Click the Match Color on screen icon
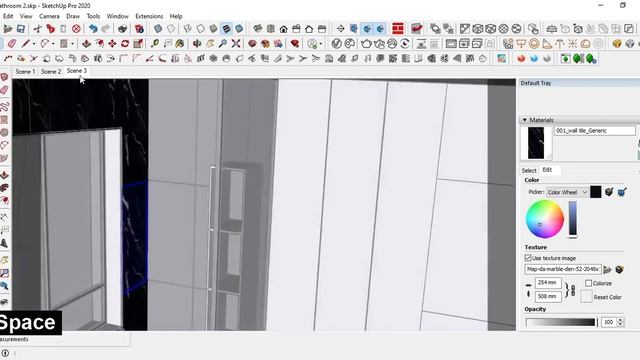Viewport: 640px width, 360px height. coord(622,192)
